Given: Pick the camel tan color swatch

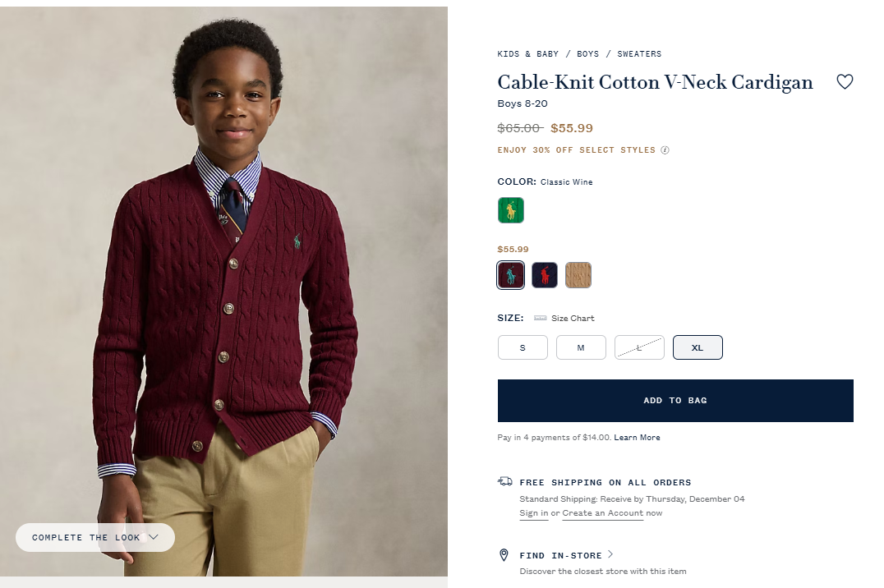Looking at the screenshot, I should click(578, 275).
